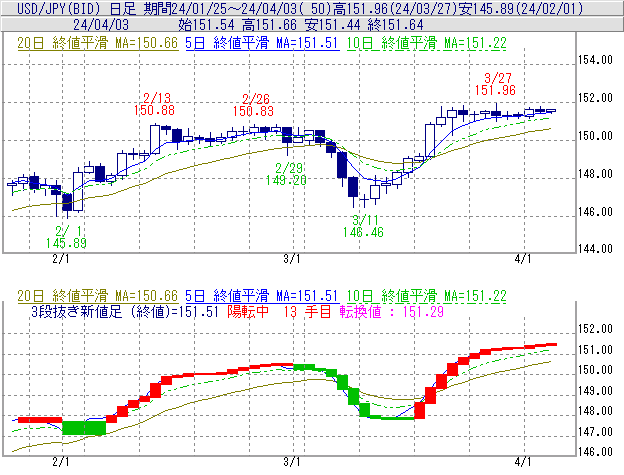Click the dark candlestick above 3/11 label

tap(353, 187)
